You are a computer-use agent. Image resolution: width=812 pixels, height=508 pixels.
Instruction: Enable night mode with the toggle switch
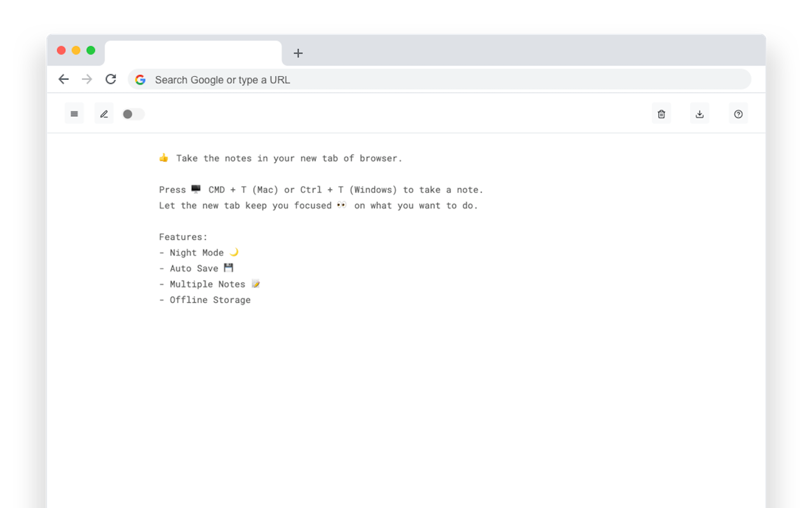133,114
